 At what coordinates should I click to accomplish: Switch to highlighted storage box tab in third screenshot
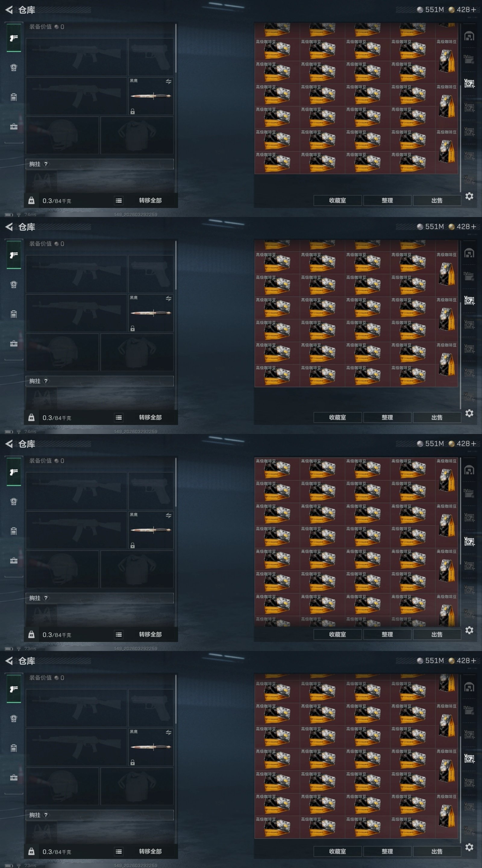pos(469,542)
